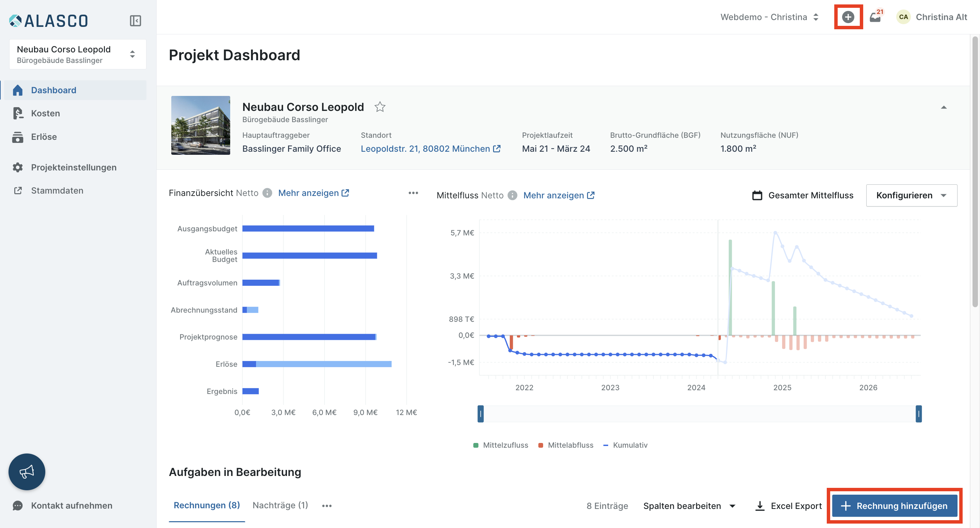This screenshot has height=528, width=980.
Task: Click the Erlöse cash icon
Action: 17,137
